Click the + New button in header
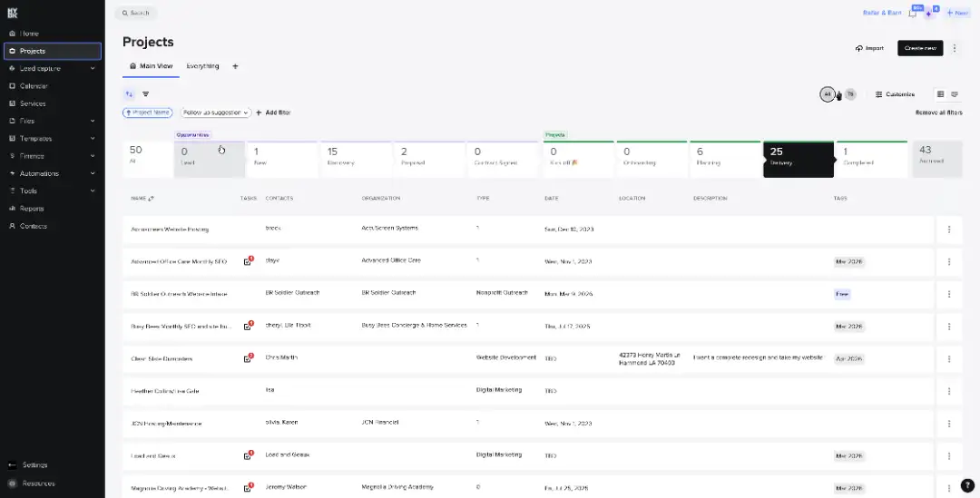 957,13
